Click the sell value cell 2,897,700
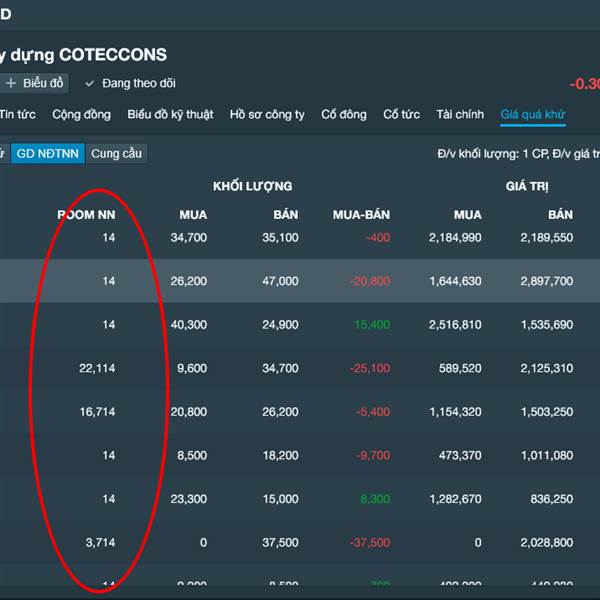Viewport: 600px width, 600px height. click(546, 281)
